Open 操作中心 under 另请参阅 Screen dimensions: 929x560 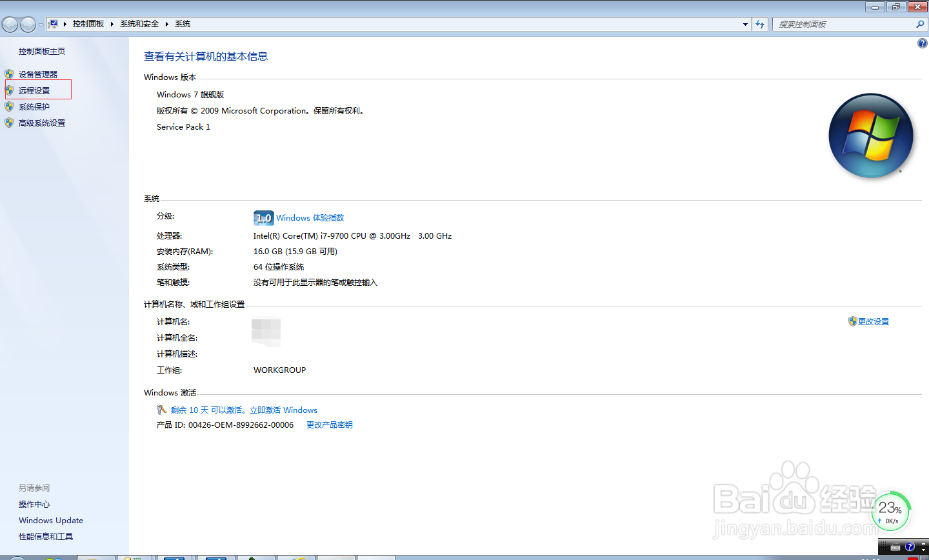[x=34, y=505]
